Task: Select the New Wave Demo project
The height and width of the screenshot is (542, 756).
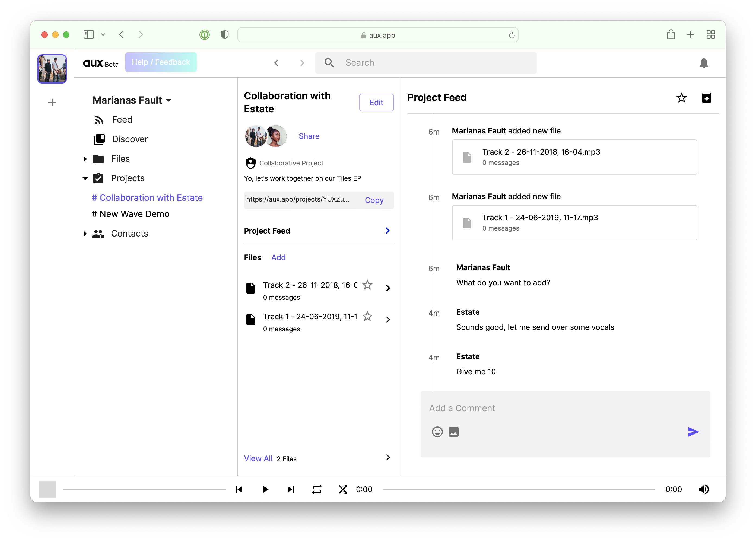Action: coord(131,214)
